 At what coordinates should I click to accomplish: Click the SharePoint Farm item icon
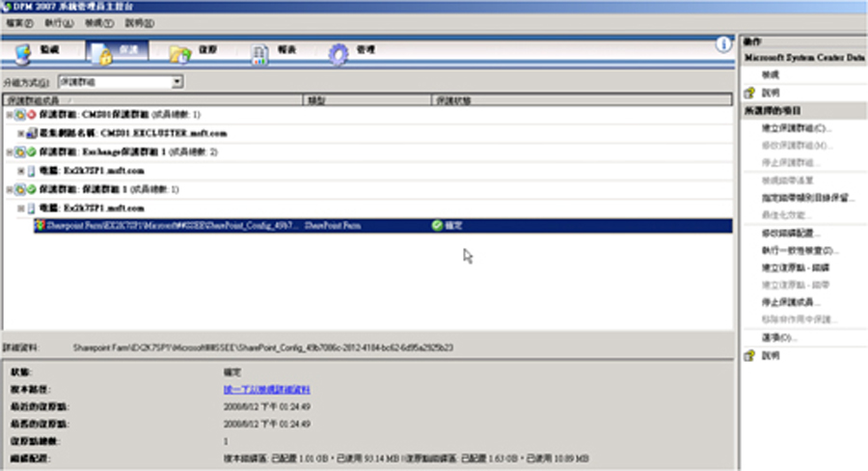click(40, 226)
